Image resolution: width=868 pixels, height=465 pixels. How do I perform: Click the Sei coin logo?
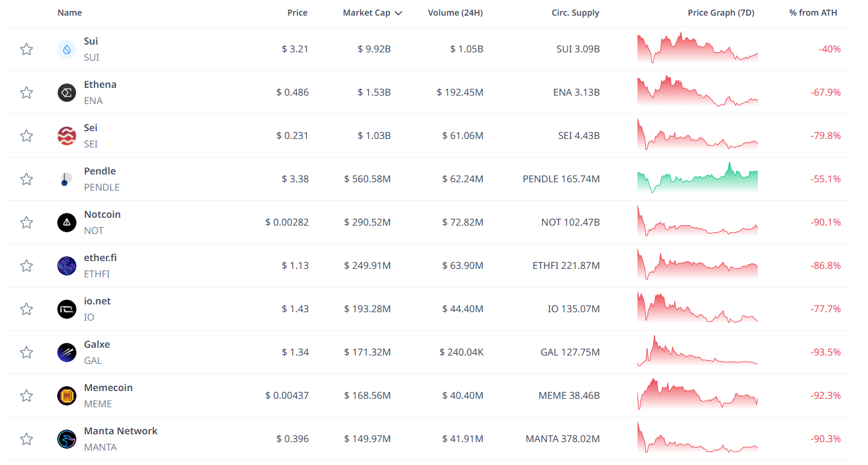pos(66,135)
